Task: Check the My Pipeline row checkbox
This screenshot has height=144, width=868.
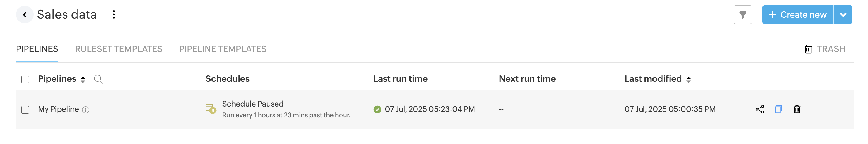Action: click(x=25, y=110)
